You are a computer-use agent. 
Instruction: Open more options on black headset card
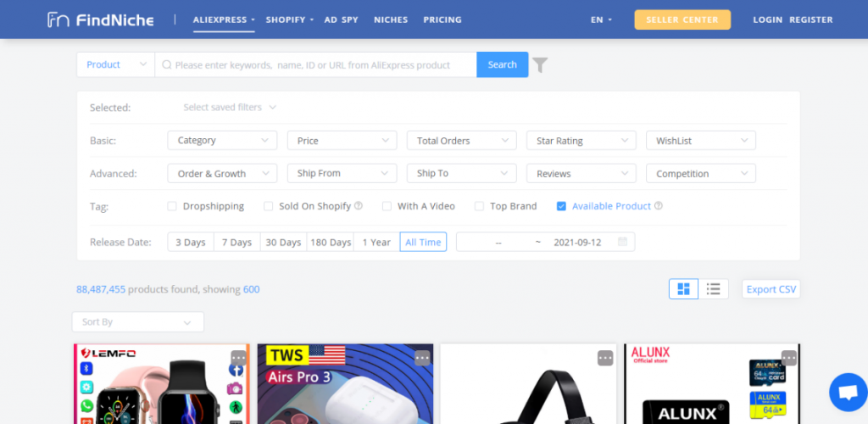pyautogui.click(x=605, y=358)
